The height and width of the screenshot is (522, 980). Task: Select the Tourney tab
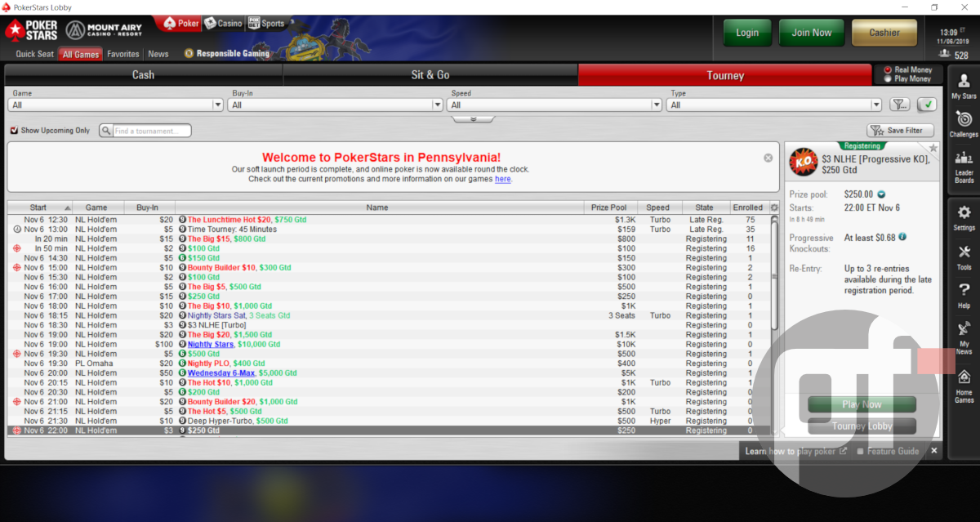(725, 75)
